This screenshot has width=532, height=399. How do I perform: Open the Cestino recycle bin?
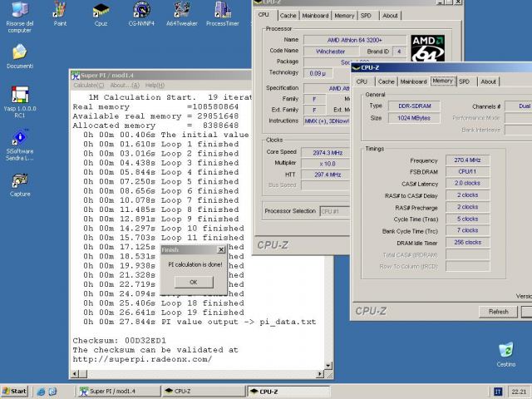tap(506, 355)
